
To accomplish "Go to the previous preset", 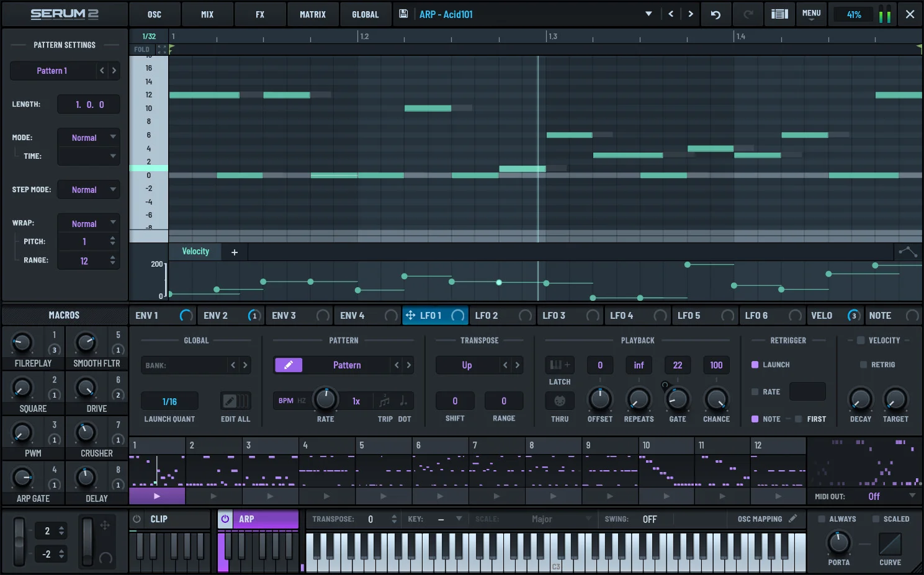I will tap(671, 14).
